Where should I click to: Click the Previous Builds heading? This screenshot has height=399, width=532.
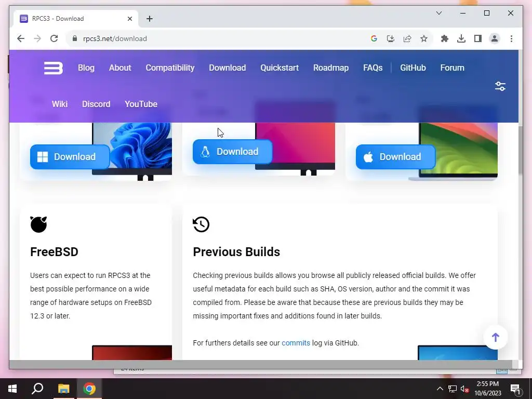coord(236,252)
